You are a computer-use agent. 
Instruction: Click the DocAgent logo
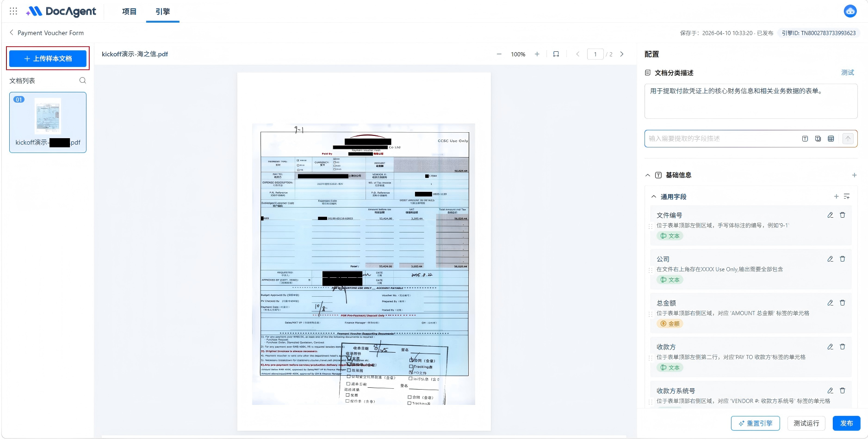point(61,11)
